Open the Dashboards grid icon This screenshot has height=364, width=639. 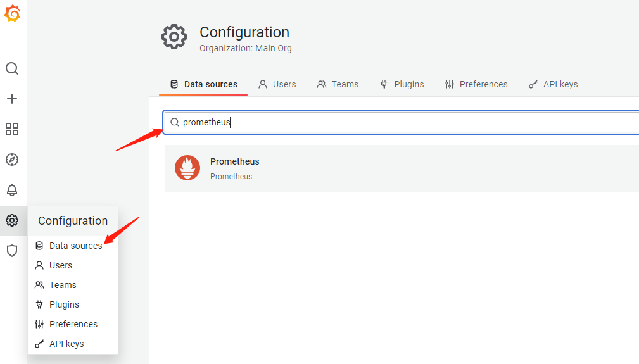coord(12,129)
